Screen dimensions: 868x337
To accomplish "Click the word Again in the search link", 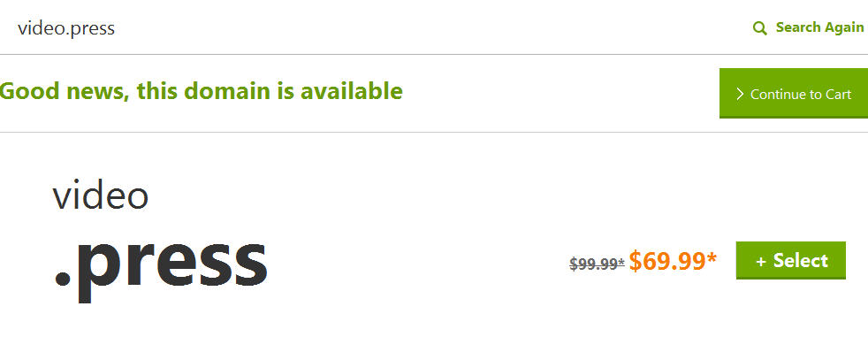I will pyautogui.click(x=843, y=27).
